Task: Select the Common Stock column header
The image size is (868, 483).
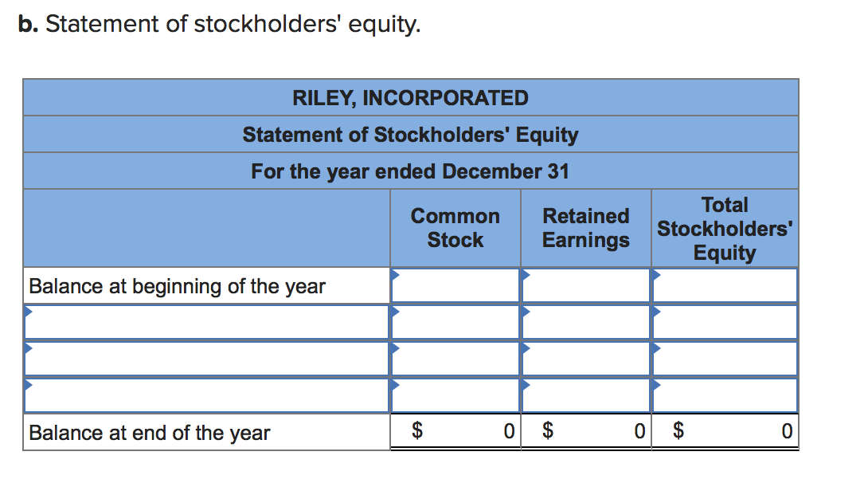Action: click(x=455, y=227)
